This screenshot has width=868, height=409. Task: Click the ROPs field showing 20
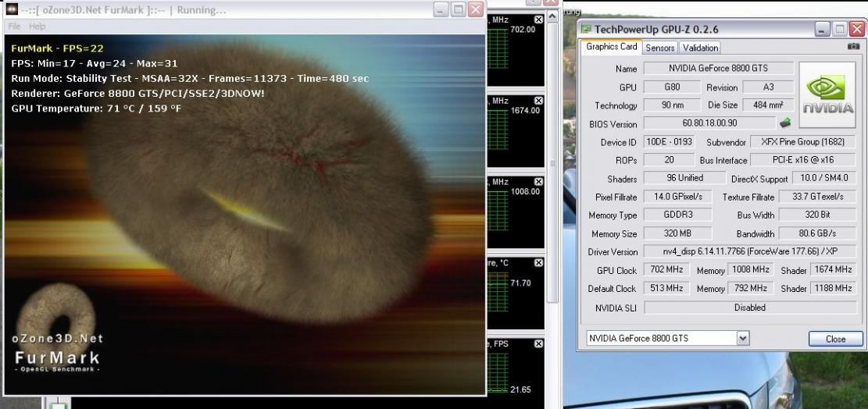pyautogui.click(x=670, y=160)
